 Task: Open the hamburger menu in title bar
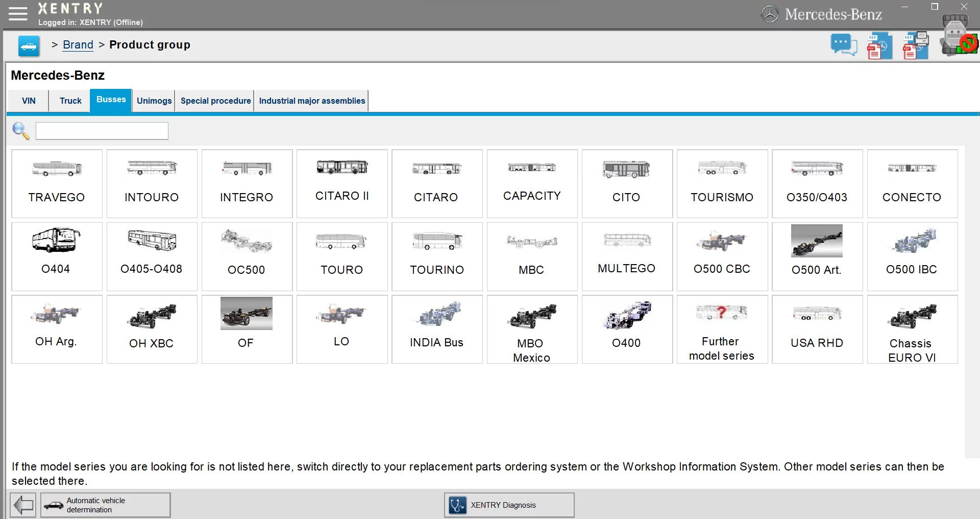coord(18,14)
